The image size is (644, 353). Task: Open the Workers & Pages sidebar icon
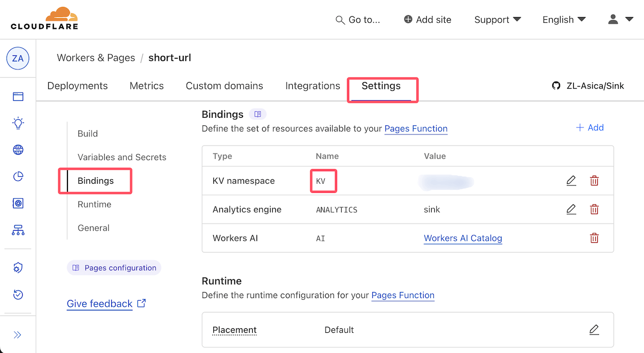pos(18,203)
